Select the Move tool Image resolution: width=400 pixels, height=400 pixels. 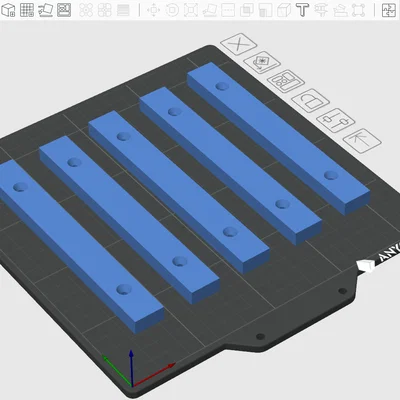click(153, 10)
